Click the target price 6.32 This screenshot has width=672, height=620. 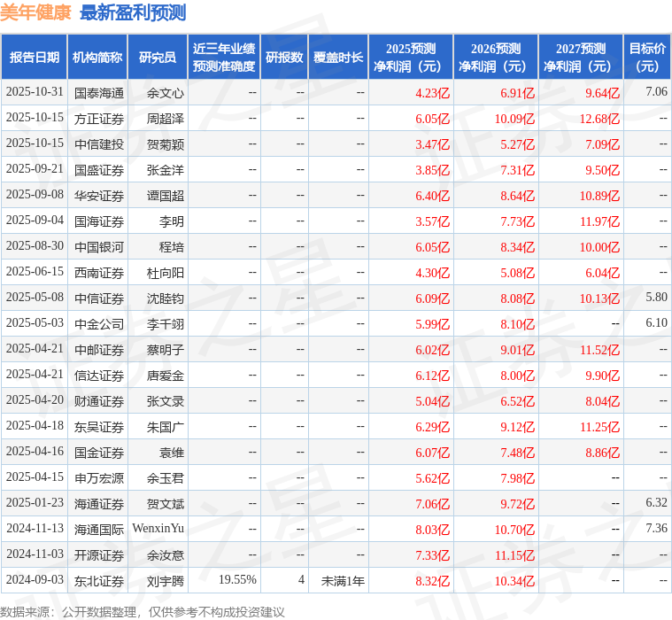pyautogui.click(x=656, y=502)
